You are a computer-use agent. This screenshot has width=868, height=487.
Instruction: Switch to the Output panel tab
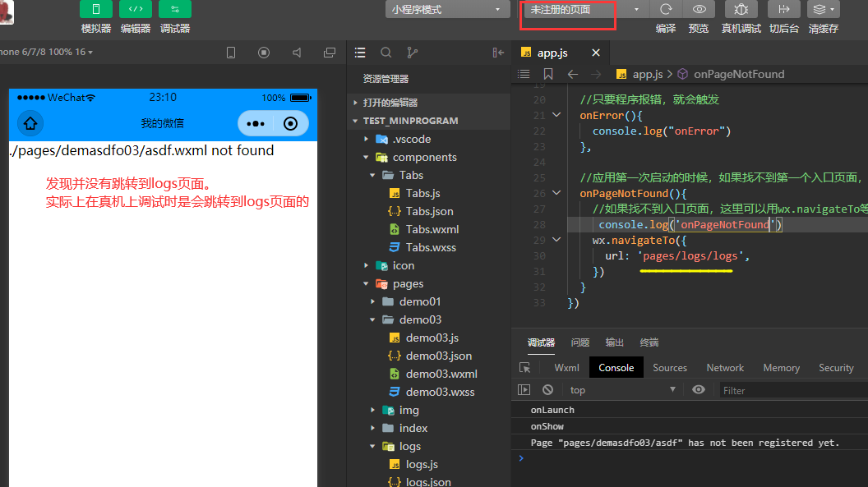(615, 342)
